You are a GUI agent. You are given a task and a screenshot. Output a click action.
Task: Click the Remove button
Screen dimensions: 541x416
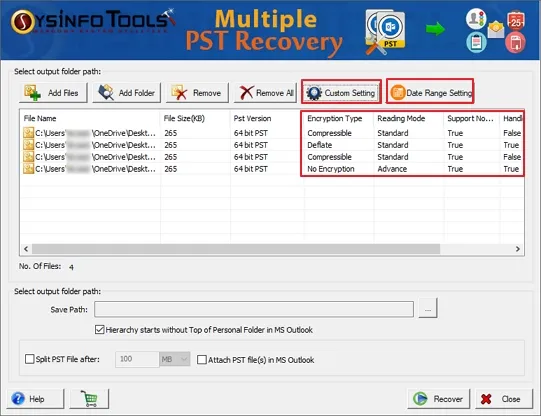197,93
